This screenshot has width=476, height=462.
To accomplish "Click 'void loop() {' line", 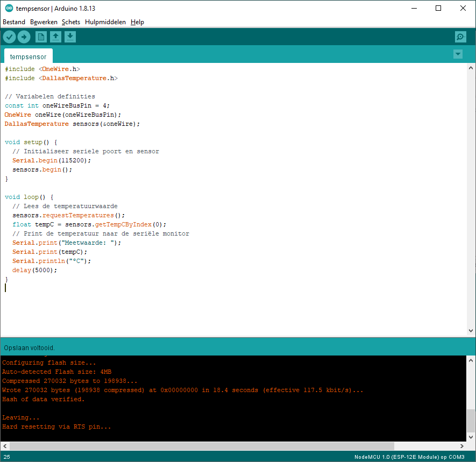I will click(x=29, y=197).
